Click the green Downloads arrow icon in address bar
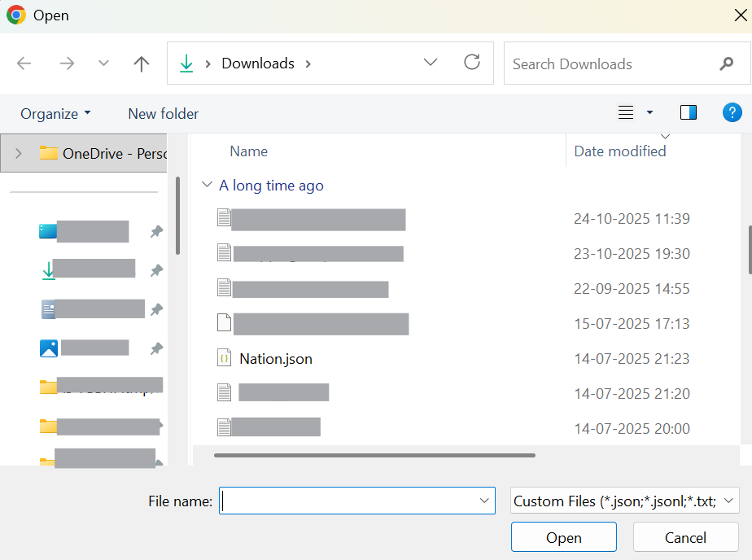The width and height of the screenshot is (752, 560). 186,63
